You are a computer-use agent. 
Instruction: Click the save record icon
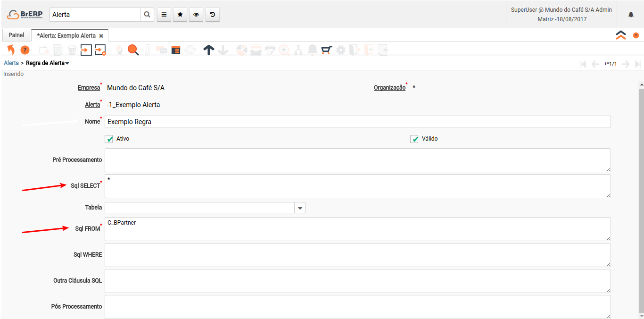coord(86,50)
